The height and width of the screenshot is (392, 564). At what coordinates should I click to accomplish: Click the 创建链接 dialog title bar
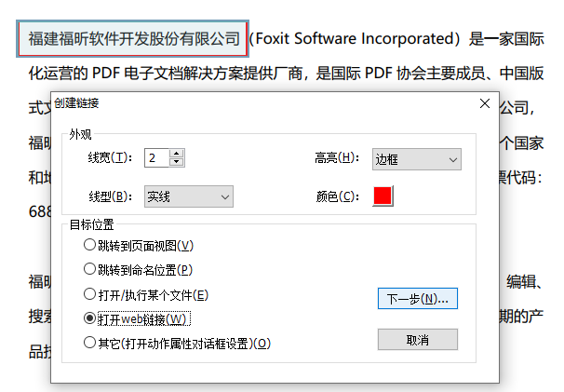261,103
